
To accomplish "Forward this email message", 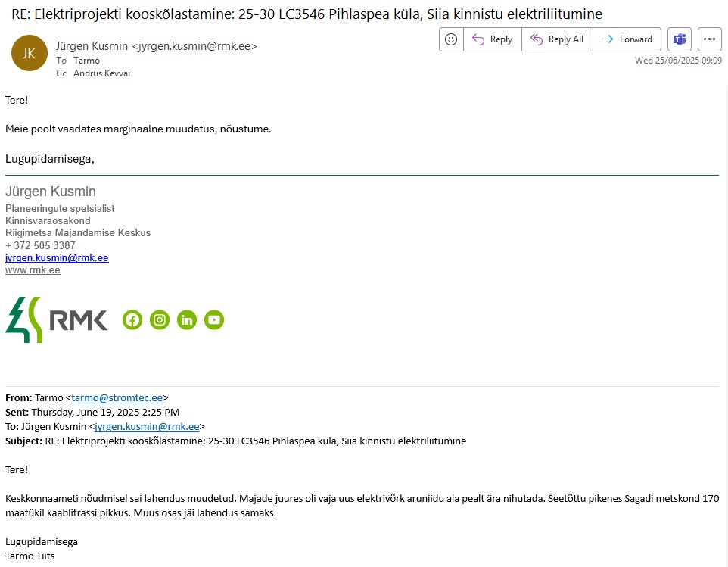I will tap(627, 39).
